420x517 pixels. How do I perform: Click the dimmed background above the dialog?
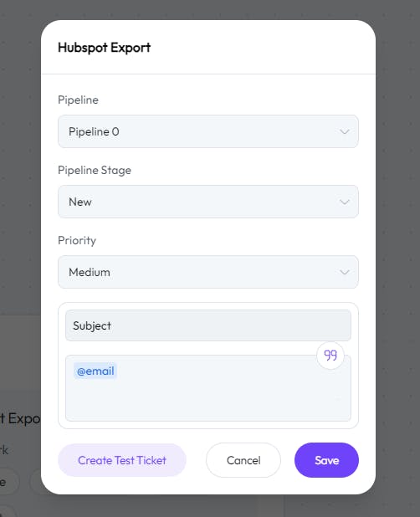210,9
